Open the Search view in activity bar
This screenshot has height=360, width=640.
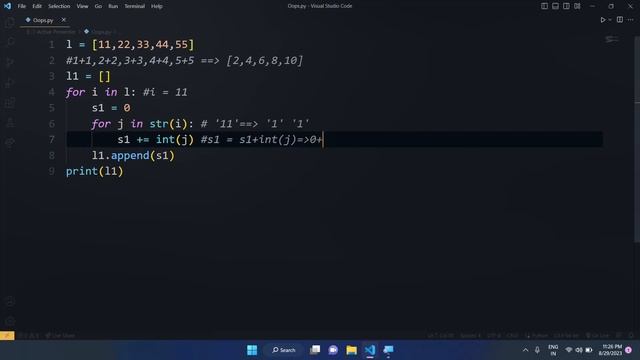click(10, 42)
